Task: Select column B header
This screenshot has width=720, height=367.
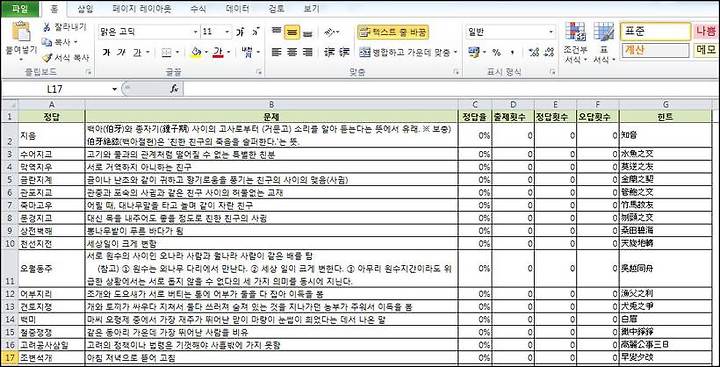Action: pyautogui.click(x=272, y=105)
